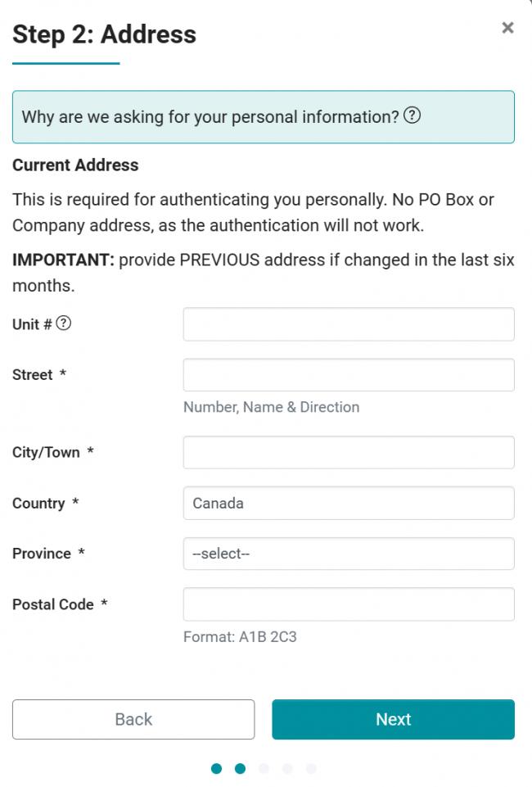This screenshot has width=532, height=787.
Task: Jump to the fifth step indicator dot
Action: (x=311, y=768)
